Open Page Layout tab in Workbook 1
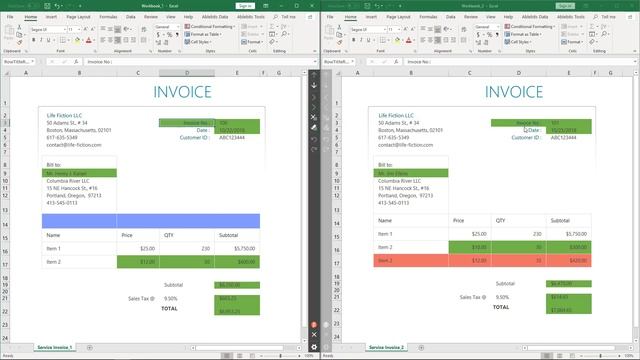The image size is (640, 360). tap(78, 17)
